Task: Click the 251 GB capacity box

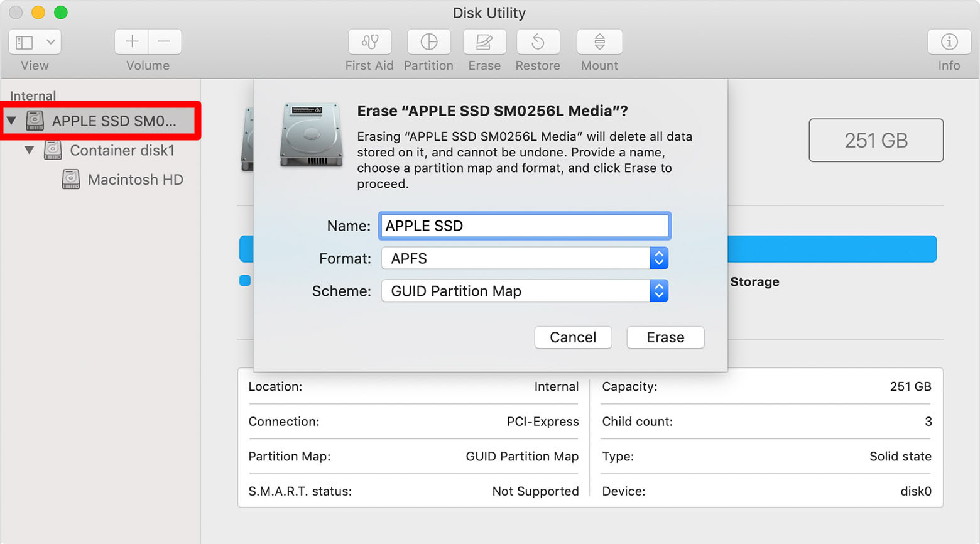Action: (876, 140)
